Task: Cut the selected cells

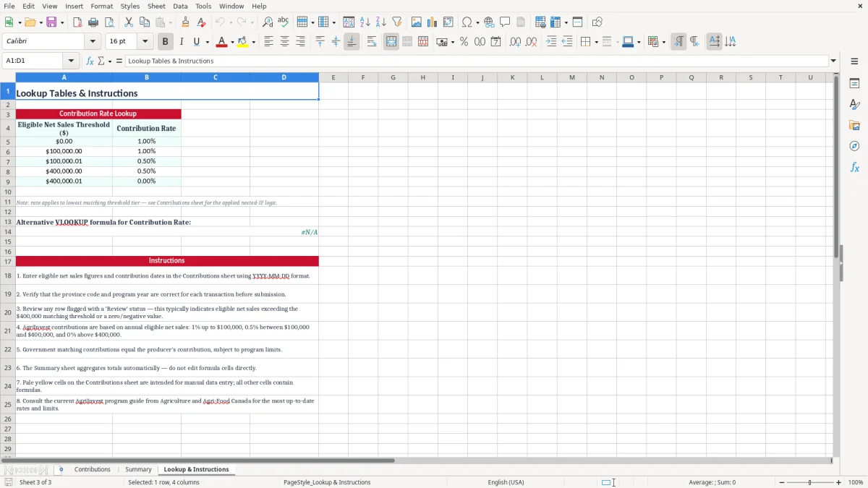Action: [128, 22]
